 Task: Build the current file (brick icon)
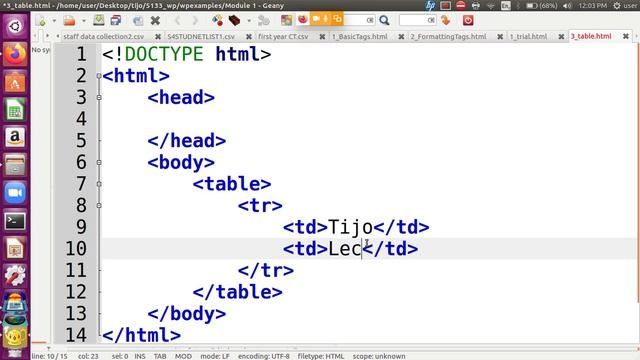tap(234, 20)
